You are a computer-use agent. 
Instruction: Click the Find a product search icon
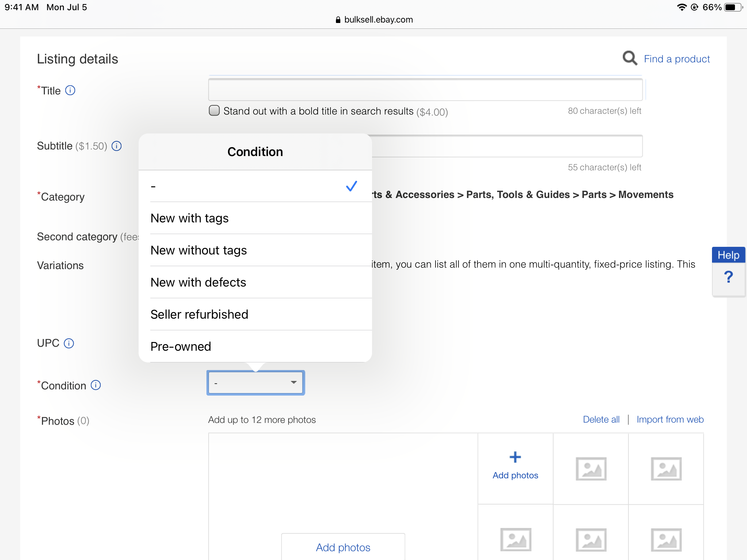[x=630, y=58]
